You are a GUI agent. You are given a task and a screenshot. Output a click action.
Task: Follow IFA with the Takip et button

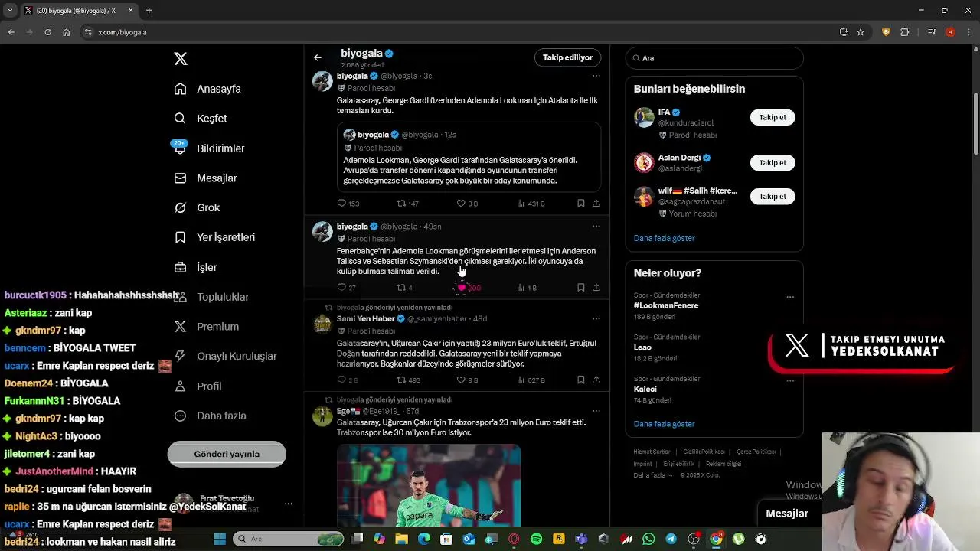click(773, 117)
